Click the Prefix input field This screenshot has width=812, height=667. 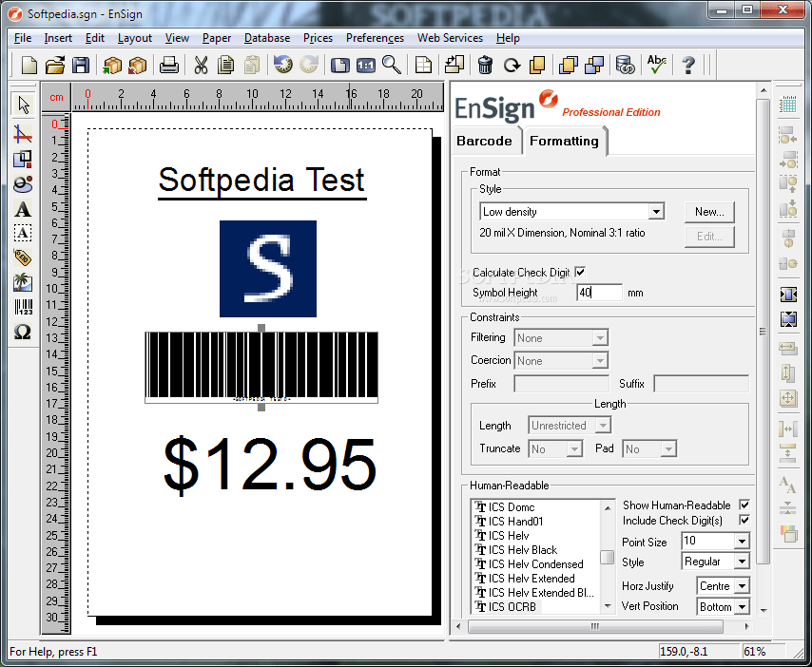coord(561,384)
